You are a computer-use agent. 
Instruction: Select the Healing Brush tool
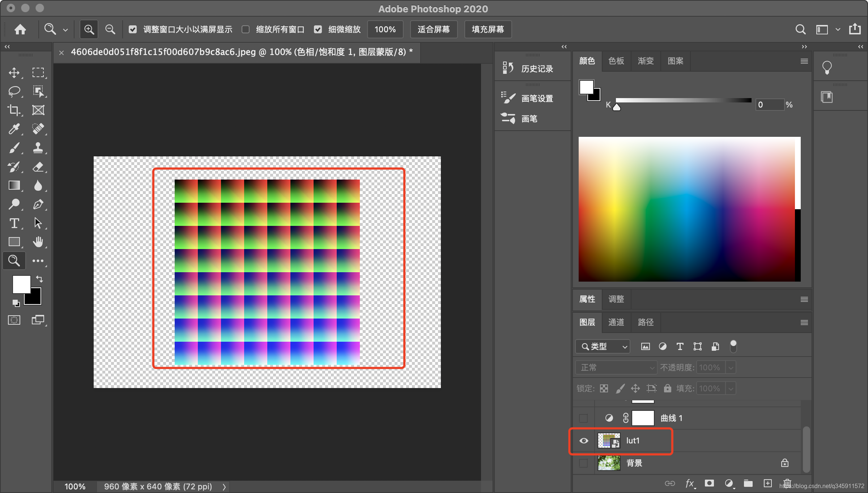[x=38, y=129]
